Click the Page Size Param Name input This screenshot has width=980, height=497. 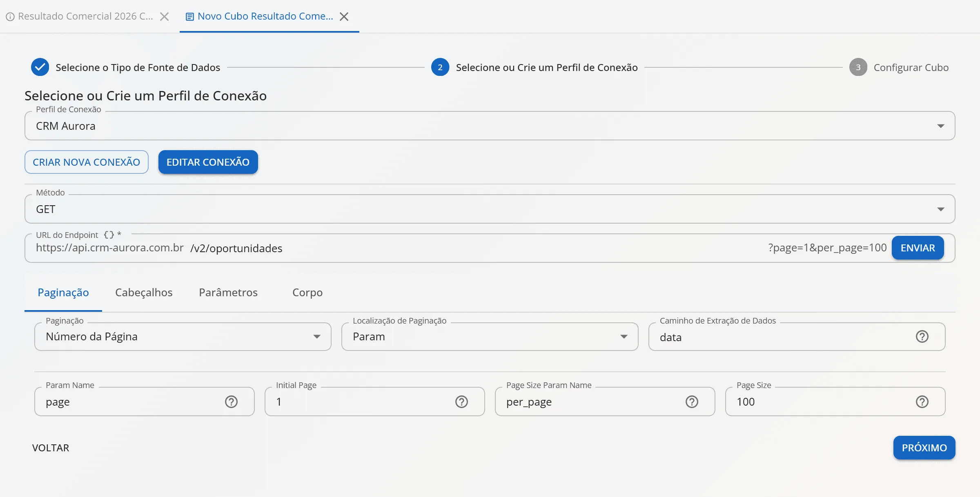(x=605, y=402)
